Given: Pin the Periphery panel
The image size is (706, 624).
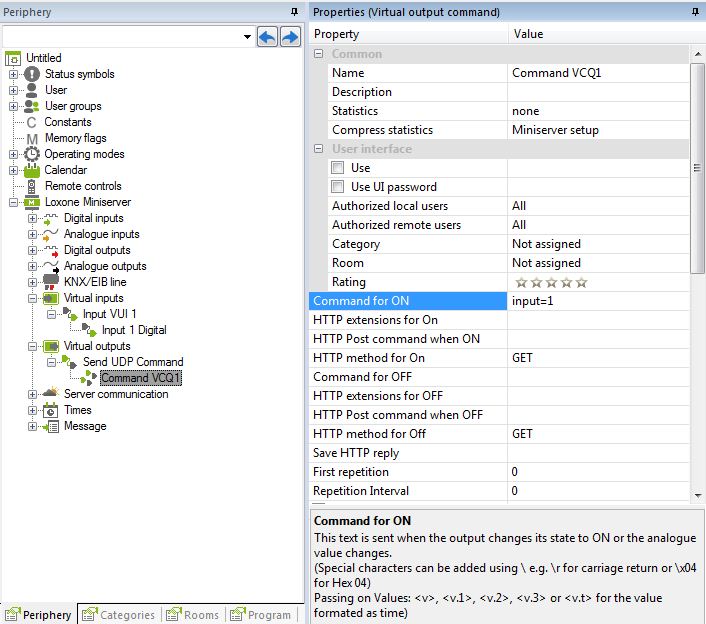Looking at the screenshot, I should tap(294, 12).
